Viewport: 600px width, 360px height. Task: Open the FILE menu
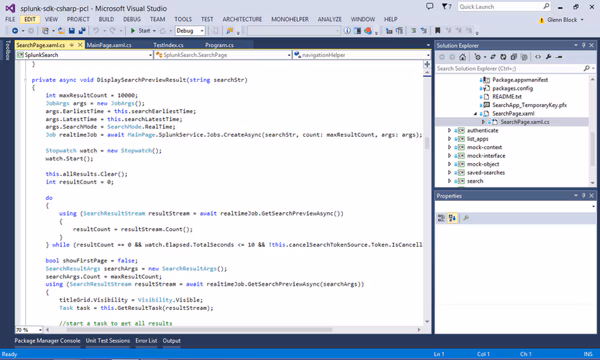pyautogui.click(x=10, y=19)
